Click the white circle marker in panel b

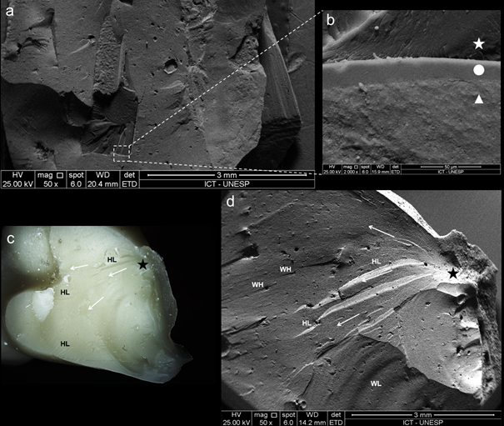click(x=478, y=71)
